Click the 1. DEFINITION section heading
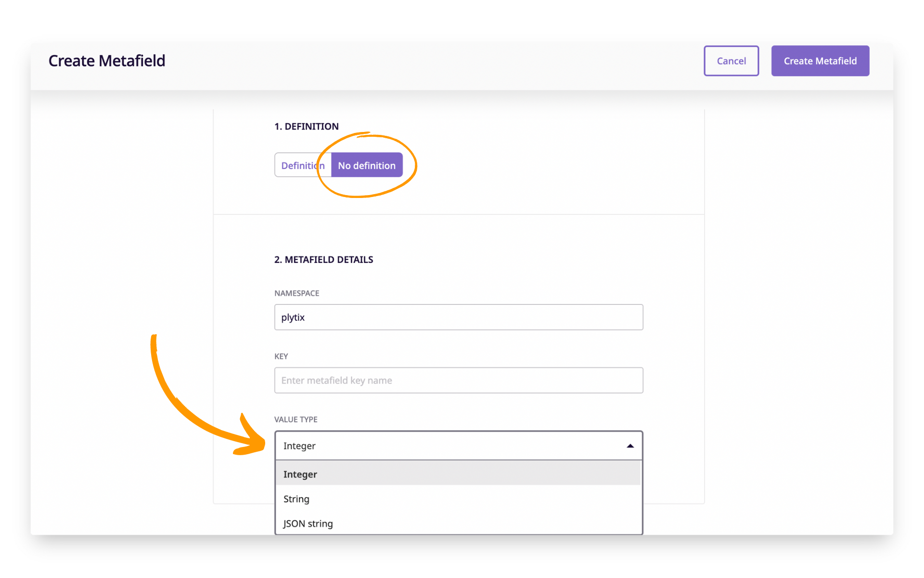This screenshot has height=578, width=924. [306, 126]
